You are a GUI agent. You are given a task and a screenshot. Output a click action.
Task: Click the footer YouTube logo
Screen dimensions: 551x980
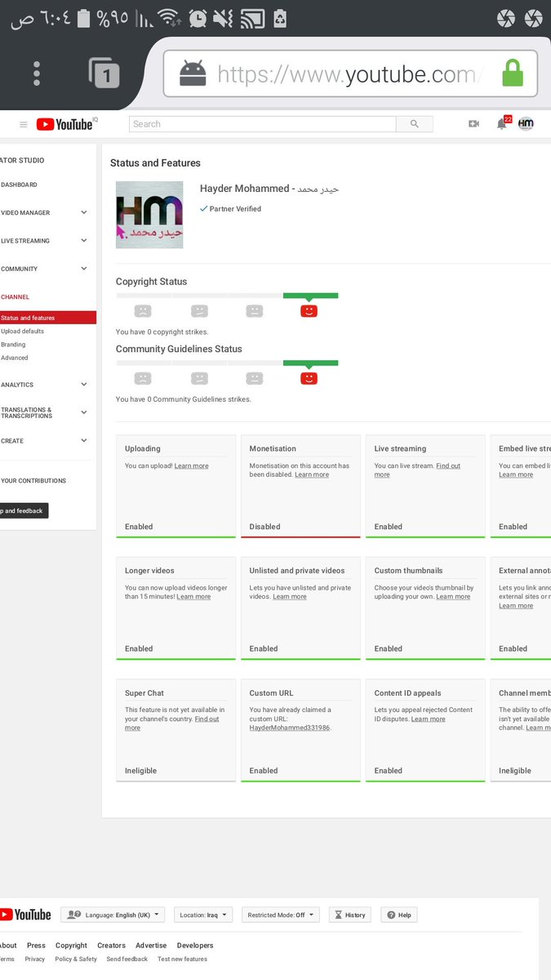click(x=27, y=915)
